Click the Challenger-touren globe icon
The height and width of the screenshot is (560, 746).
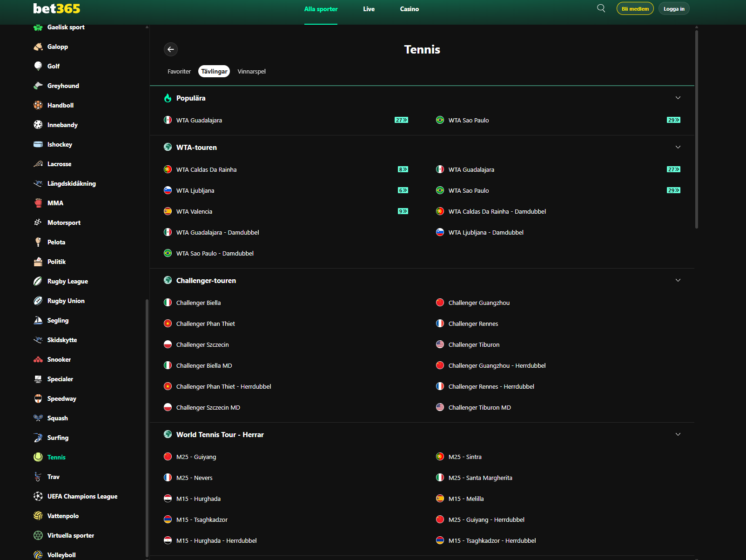(168, 280)
